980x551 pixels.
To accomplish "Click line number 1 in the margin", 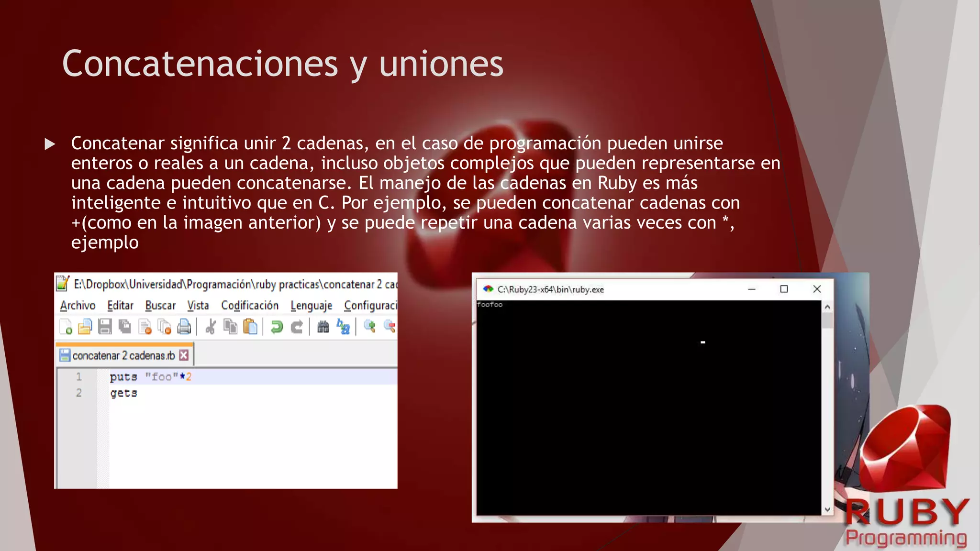I will point(79,377).
